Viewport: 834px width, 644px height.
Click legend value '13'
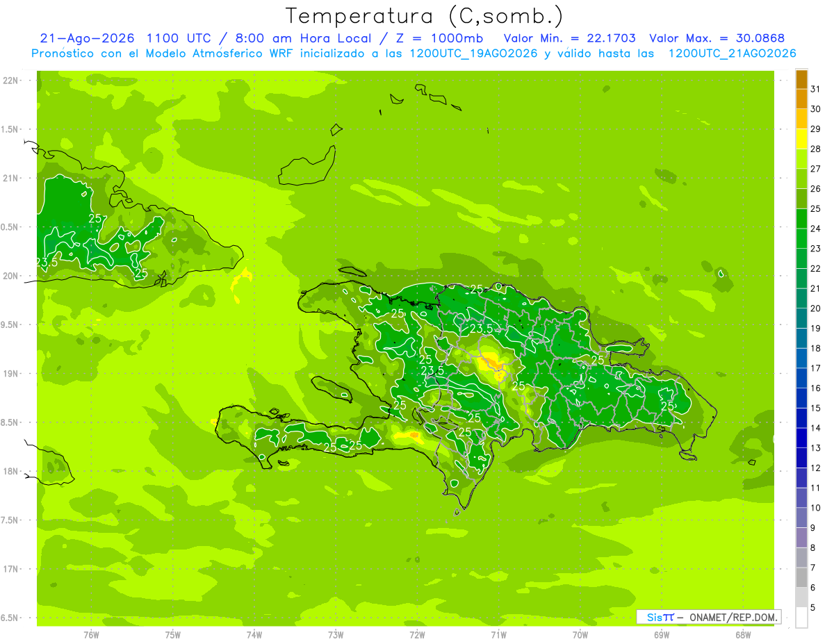click(815, 448)
